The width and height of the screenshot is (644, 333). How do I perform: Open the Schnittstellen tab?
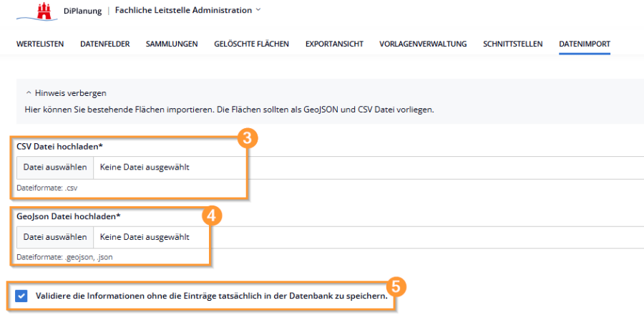pyautogui.click(x=512, y=44)
